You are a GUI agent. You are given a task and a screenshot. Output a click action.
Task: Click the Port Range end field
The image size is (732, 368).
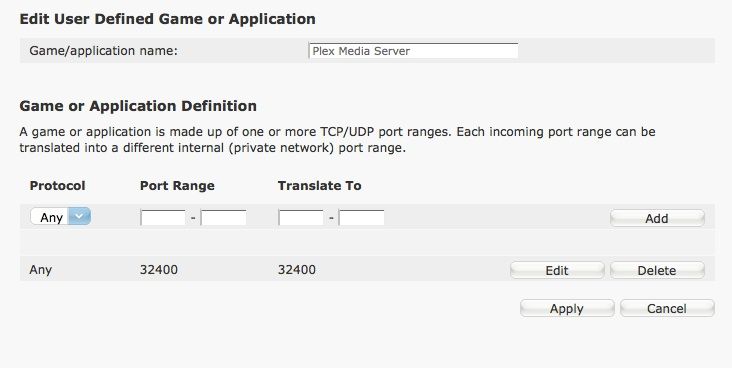223,218
